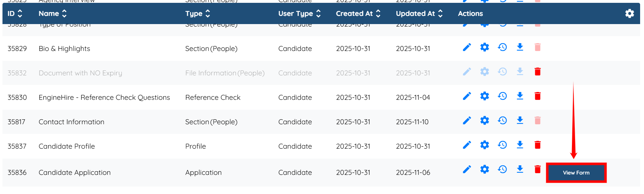
Task: Open settings for EngineHire Reference Check row
Action: point(484,96)
